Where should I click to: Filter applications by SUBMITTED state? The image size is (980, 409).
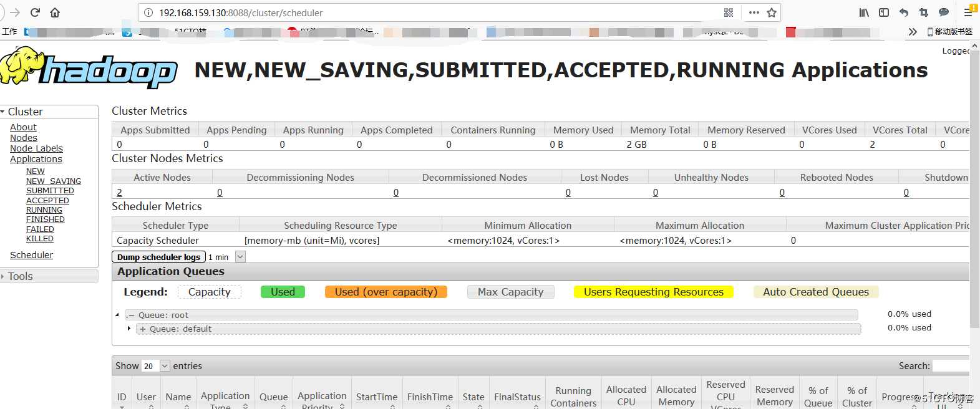point(50,191)
